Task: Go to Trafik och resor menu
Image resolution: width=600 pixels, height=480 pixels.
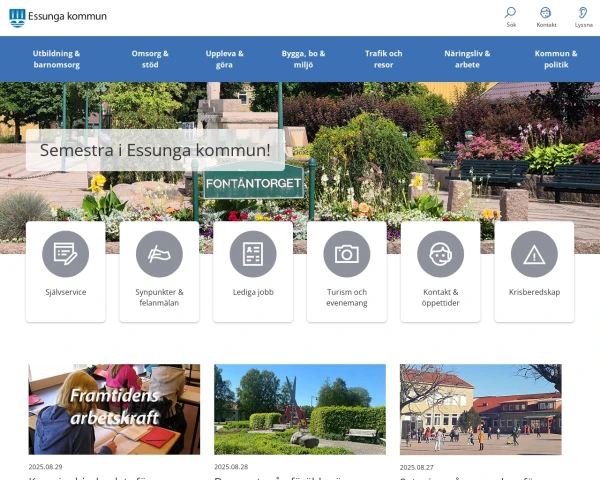Action: [383, 59]
